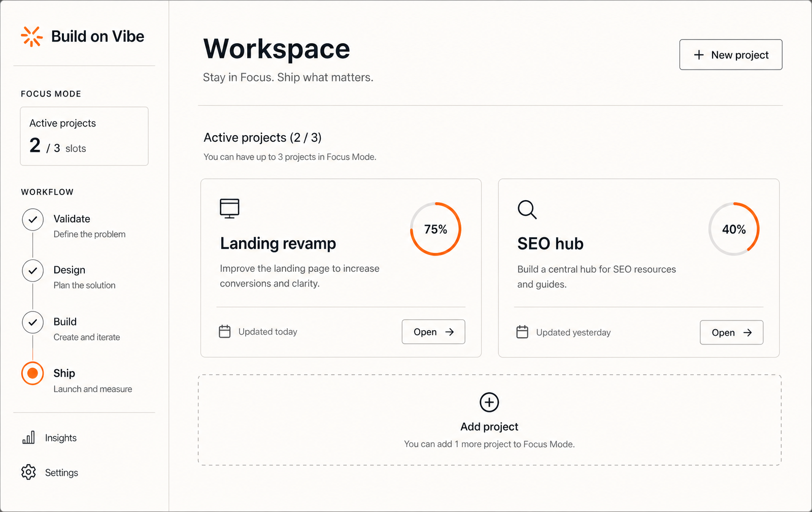The height and width of the screenshot is (512, 812).
Task: Open the Landing revamp project
Action: pos(433,332)
